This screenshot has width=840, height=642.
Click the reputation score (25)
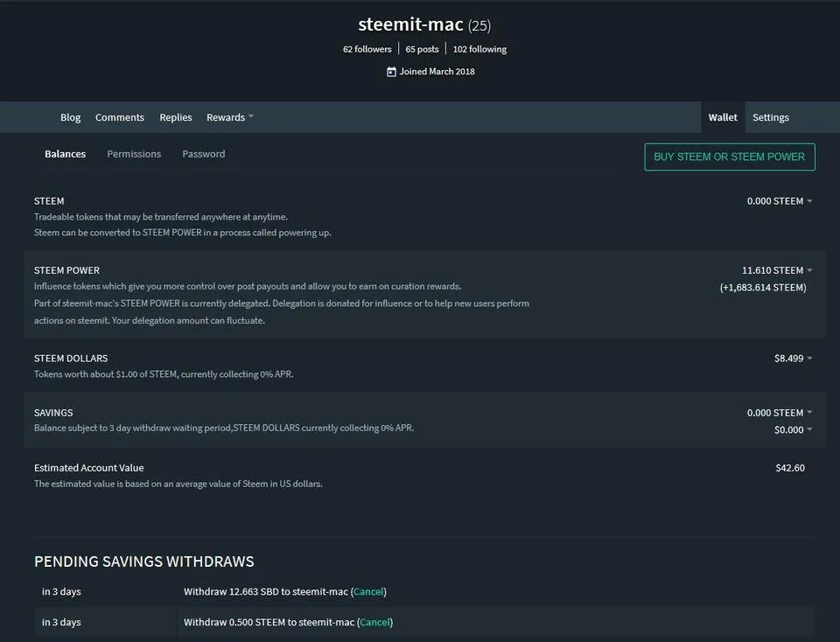pos(479,25)
